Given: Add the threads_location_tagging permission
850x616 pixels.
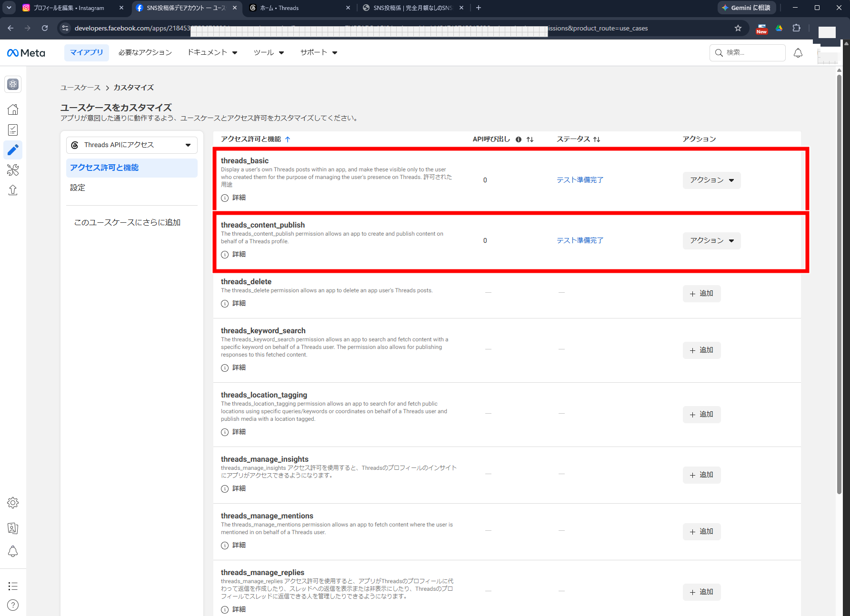Looking at the screenshot, I should click(701, 415).
